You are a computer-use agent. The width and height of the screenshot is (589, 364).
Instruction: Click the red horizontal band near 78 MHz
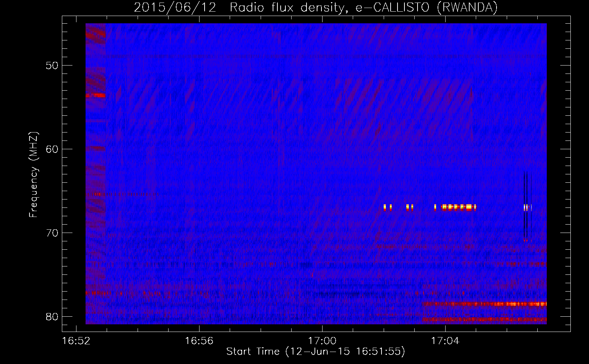click(x=485, y=304)
